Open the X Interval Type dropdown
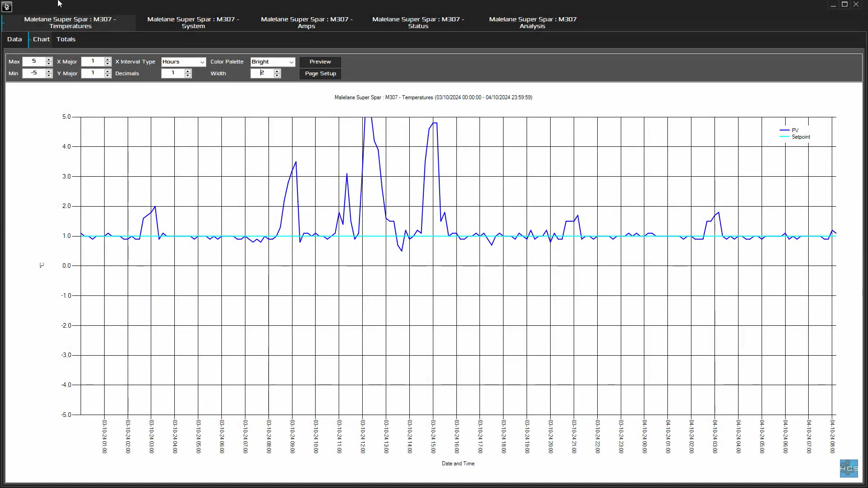868x488 pixels. [183, 62]
